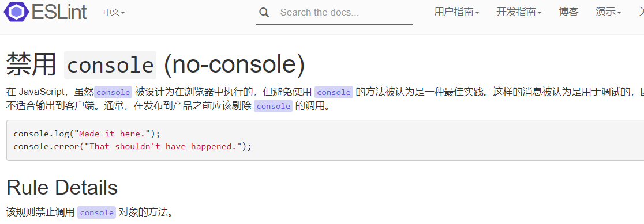The height and width of the screenshot is (224, 644).
Task: Click the console.log code line
Action: point(87,134)
